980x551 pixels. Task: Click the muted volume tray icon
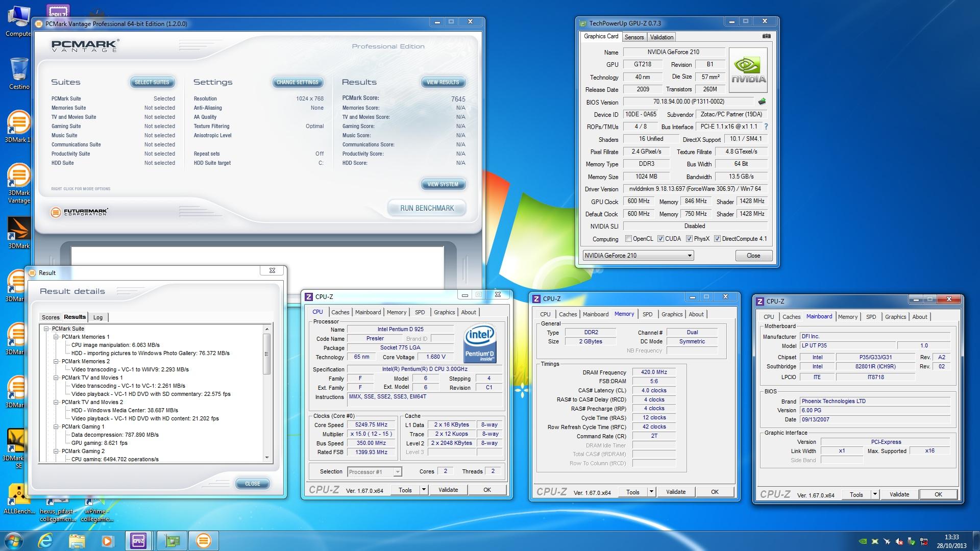[x=899, y=541]
